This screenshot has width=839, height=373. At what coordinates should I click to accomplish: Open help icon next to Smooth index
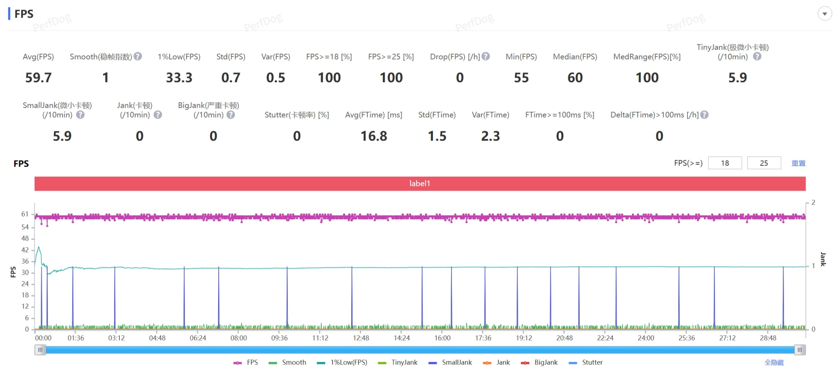pos(138,56)
